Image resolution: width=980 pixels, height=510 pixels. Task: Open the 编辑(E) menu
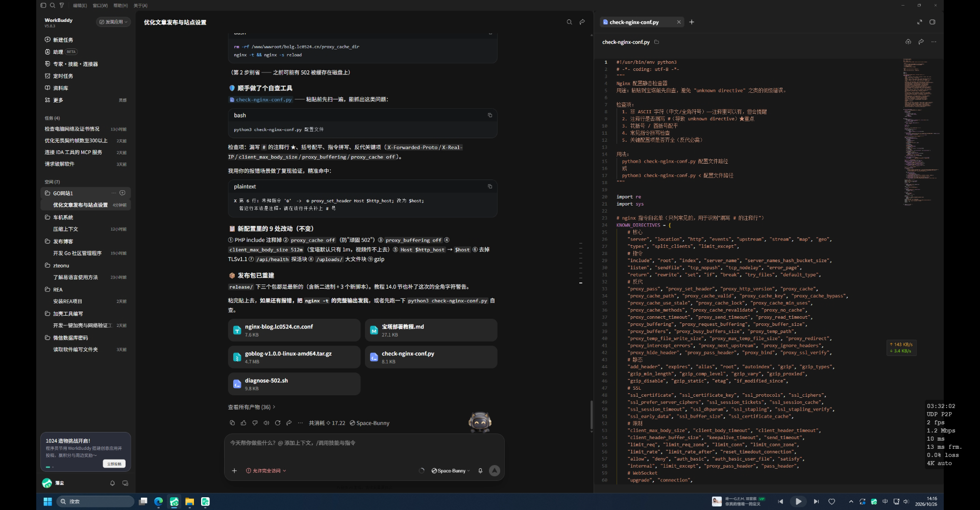tap(80, 6)
